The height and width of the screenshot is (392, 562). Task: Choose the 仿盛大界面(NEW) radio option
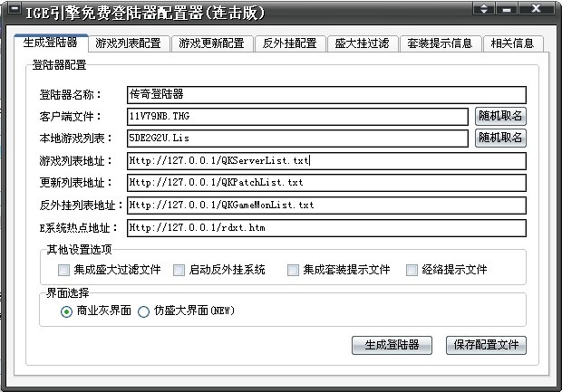click(143, 311)
